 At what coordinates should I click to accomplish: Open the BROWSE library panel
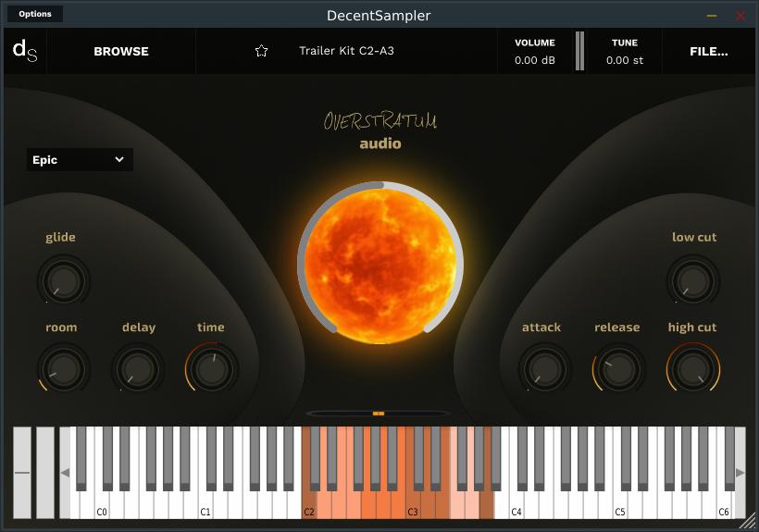(x=121, y=51)
